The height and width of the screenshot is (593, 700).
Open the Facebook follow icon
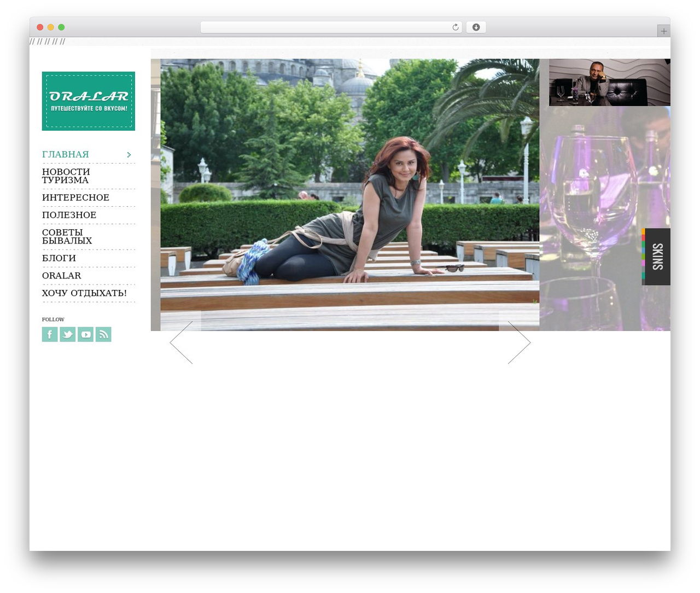coord(50,334)
